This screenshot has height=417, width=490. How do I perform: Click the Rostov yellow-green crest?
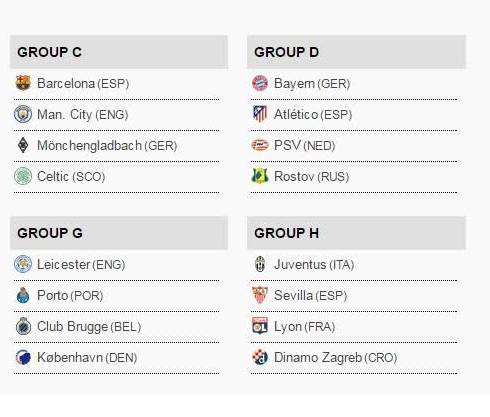point(260,176)
